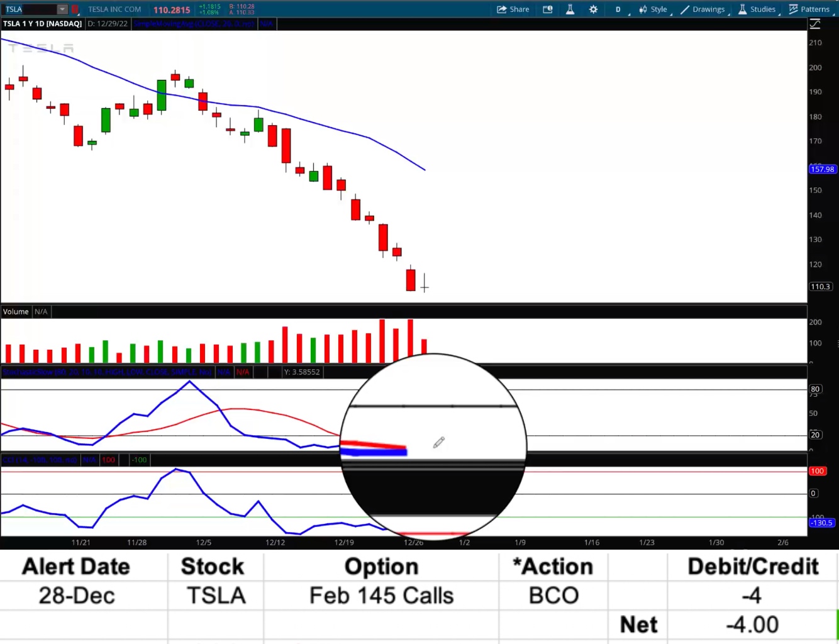
Task: Select the 28-Dec alert date cell
Action: pyautogui.click(x=77, y=596)
